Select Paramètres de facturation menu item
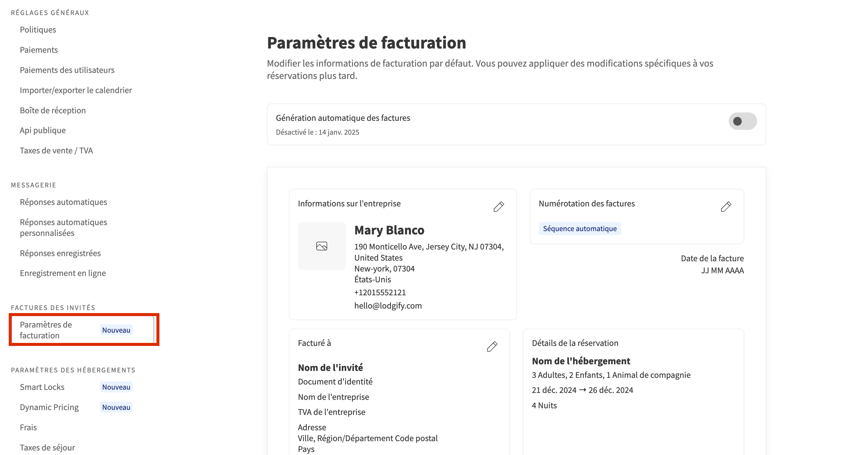The width and height of the screenshot is (868, 455). pyautogui.click(x=46, y=330)
